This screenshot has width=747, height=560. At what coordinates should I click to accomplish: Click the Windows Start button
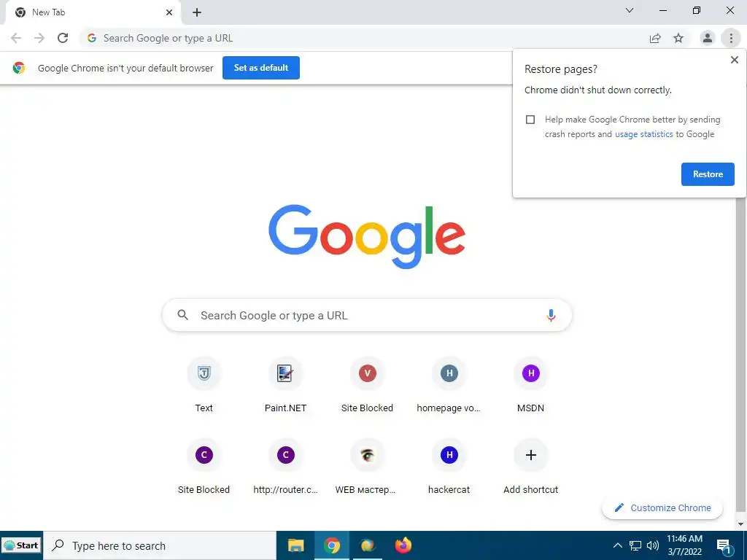pos(22,545)
